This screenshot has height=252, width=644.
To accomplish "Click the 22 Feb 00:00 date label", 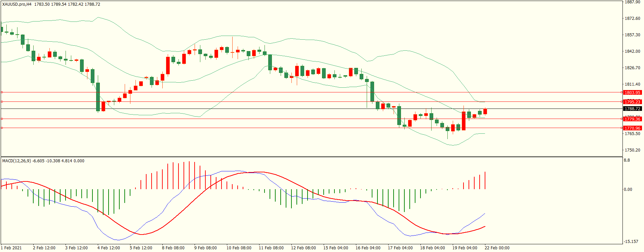I will [x=497, y=248].
